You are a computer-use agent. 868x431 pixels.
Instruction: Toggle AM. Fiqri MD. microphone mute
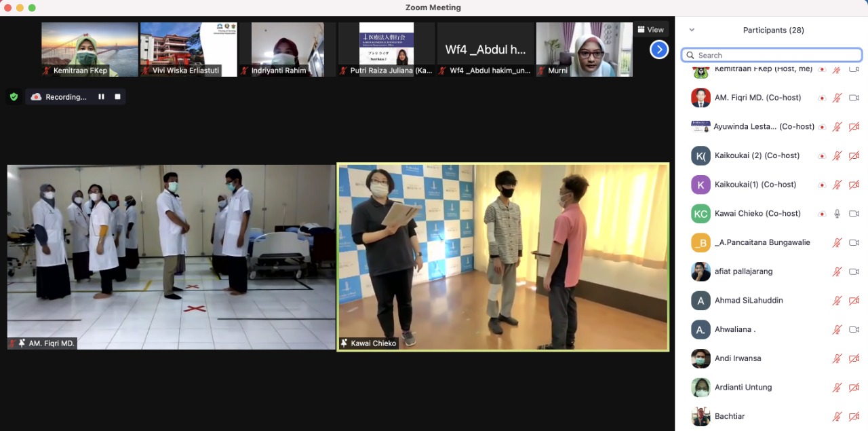(837, 98)
